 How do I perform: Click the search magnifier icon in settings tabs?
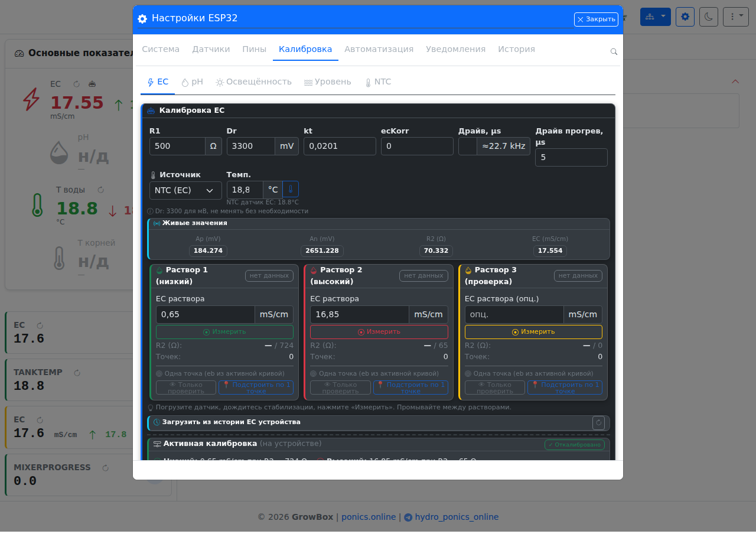614,52
